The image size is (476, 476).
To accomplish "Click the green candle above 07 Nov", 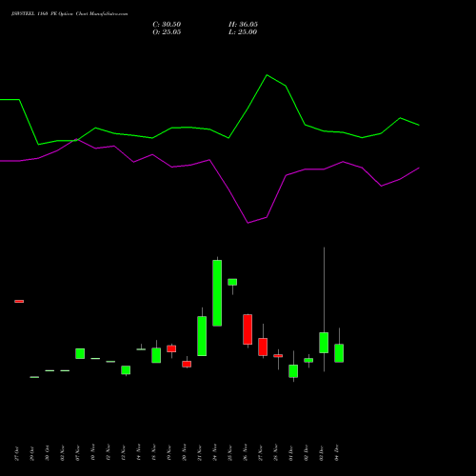I will click(80, 353).
